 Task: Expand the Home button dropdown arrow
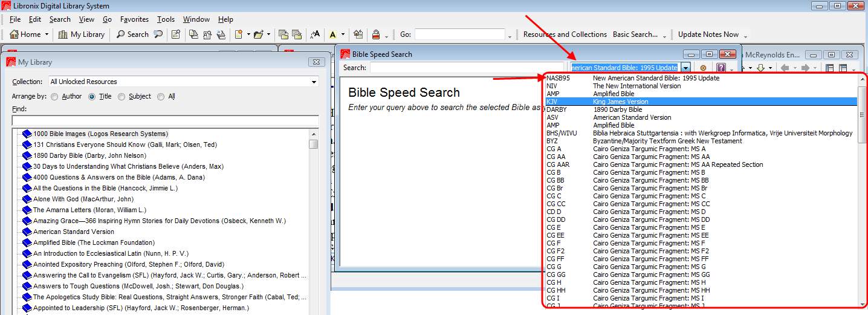(47, 34)
